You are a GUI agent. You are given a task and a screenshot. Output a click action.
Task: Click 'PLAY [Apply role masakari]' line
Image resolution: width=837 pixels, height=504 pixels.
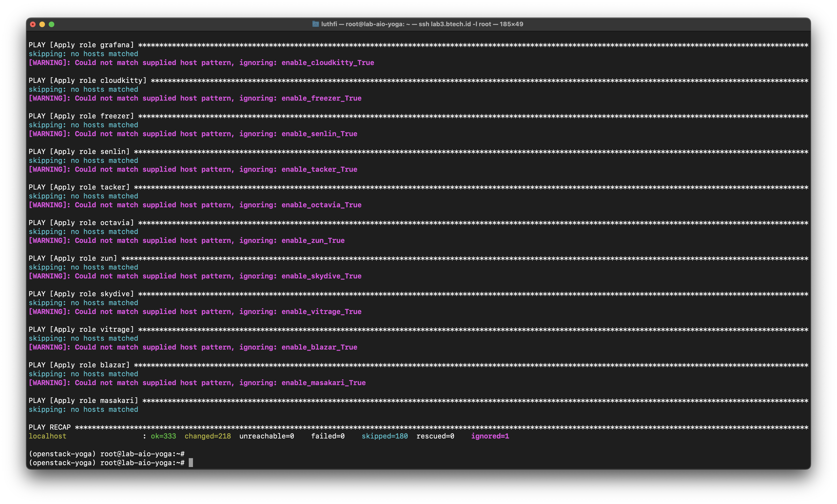click(x=418, y=401)
